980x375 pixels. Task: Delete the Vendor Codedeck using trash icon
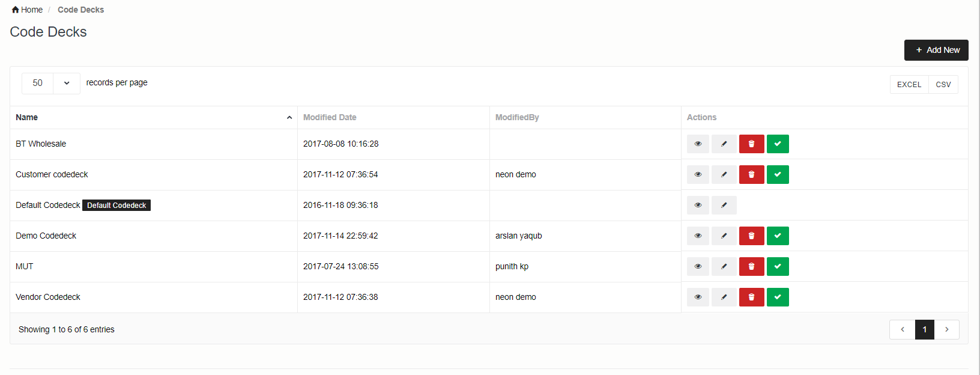click(x=751, y=297)
